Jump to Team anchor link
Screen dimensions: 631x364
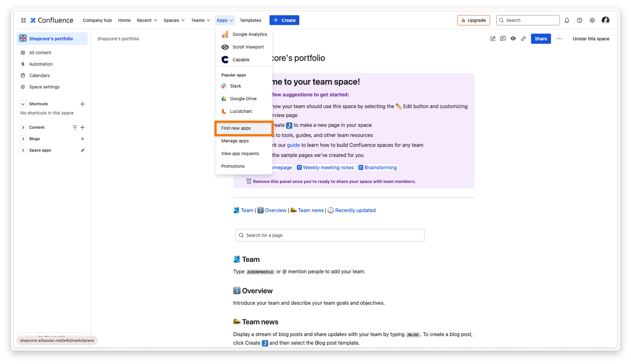[x=247, y=210]
